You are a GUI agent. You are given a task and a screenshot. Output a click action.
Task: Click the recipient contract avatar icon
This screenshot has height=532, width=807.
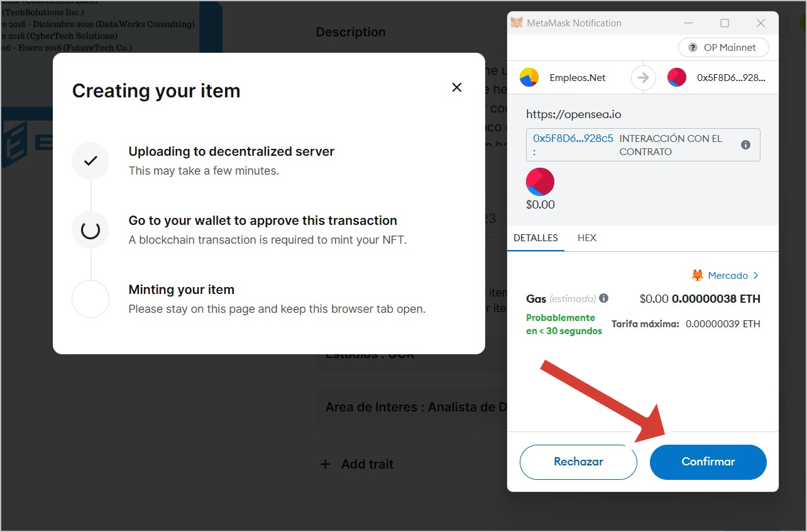click(x=677, y=78)
